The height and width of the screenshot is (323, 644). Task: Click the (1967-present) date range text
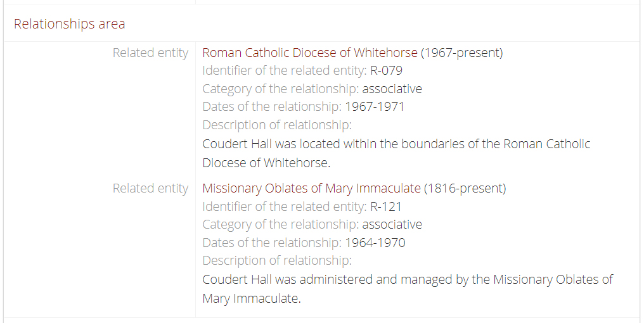461,53
